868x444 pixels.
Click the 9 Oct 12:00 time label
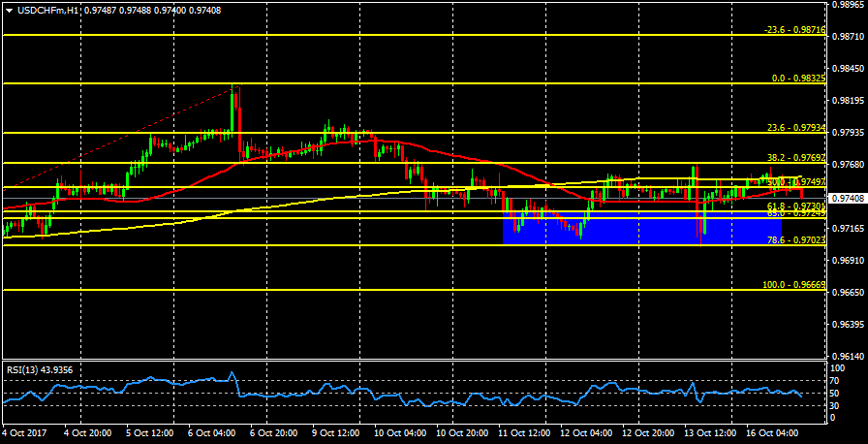click(x=335, y=432)
